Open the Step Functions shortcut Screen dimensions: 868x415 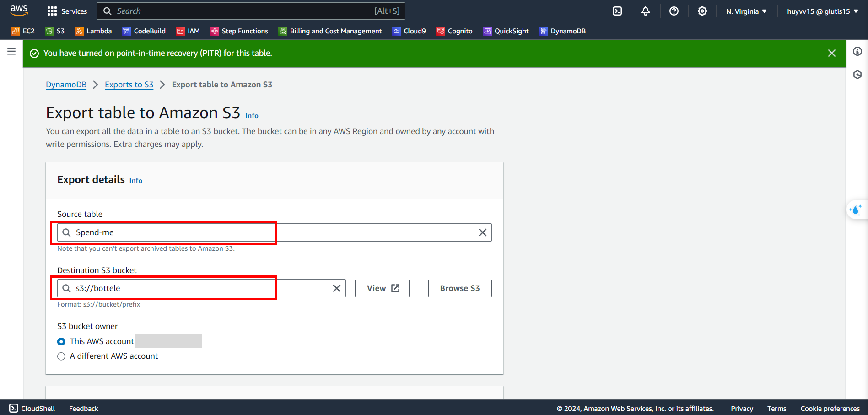pos(239,31)
